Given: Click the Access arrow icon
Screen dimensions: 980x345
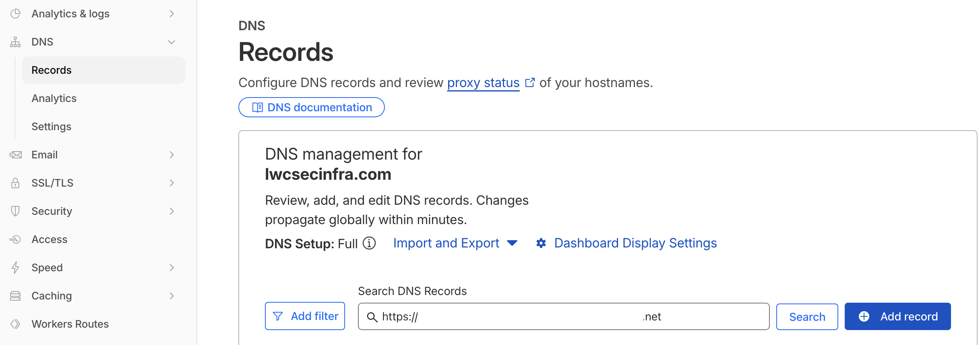Looking at the screenshot, I should pos(15,239).
